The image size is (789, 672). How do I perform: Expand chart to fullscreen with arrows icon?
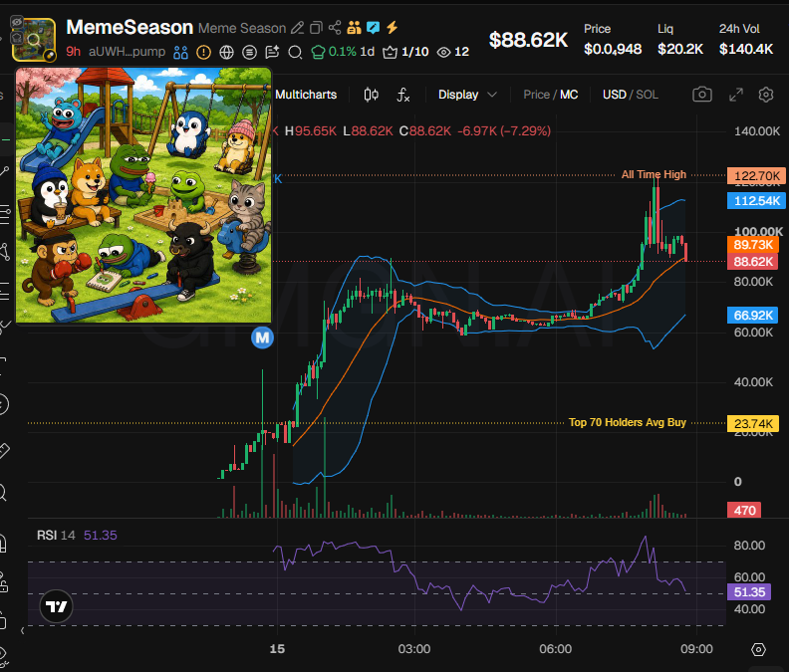click(736, 95)
